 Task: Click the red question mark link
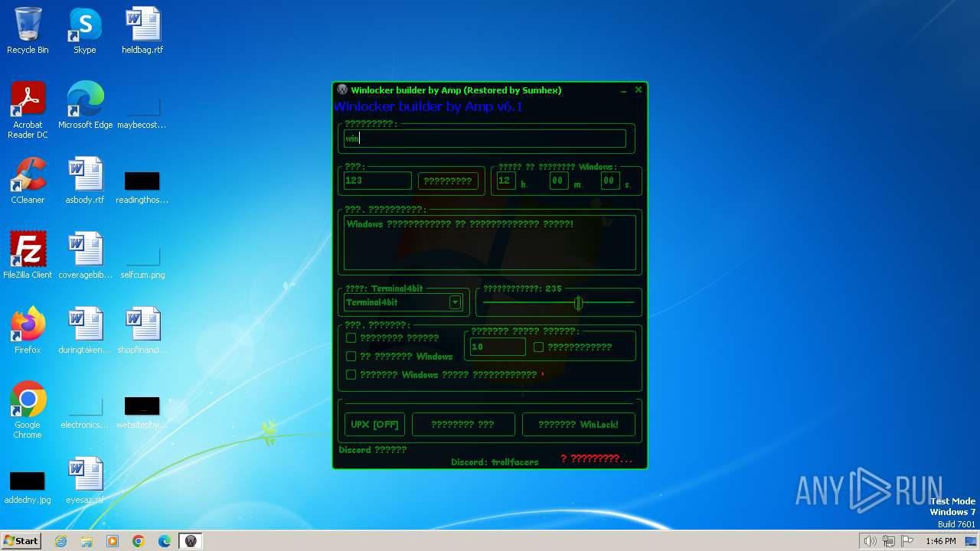(x=596, y=458)
